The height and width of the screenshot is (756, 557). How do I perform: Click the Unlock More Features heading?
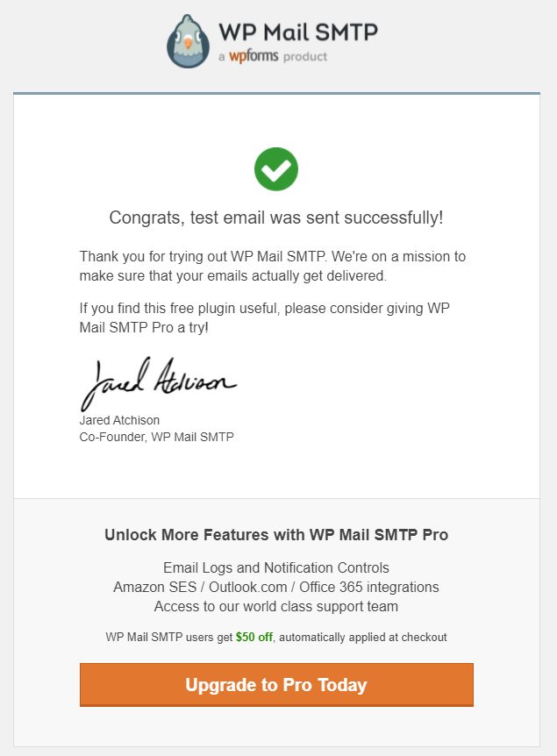tap(276, 535)
